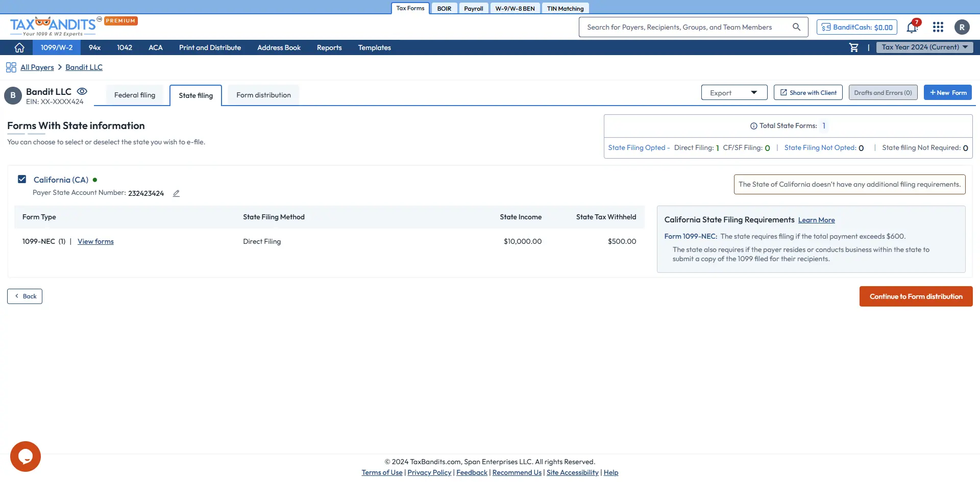Image resolution: width=980 pixels, height=482 pixels.
Task: Open Feedback footer link
Action: click(x=472, y=473)
